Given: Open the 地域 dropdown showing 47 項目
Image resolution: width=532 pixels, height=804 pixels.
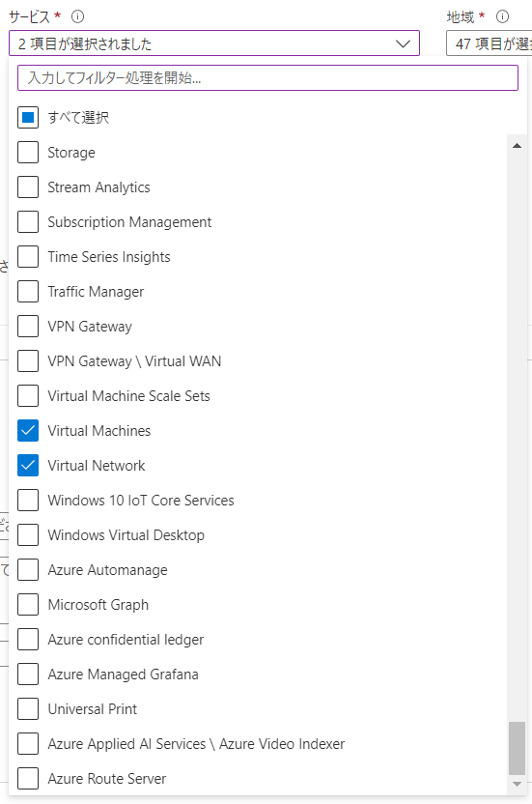Looking at the screenshot, I should (489, 43).
